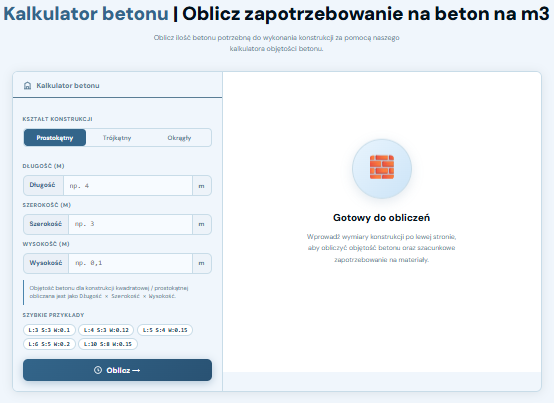Click 'Oblicz zapotrzebowanie na beton na m3' title

click(366, 14)
